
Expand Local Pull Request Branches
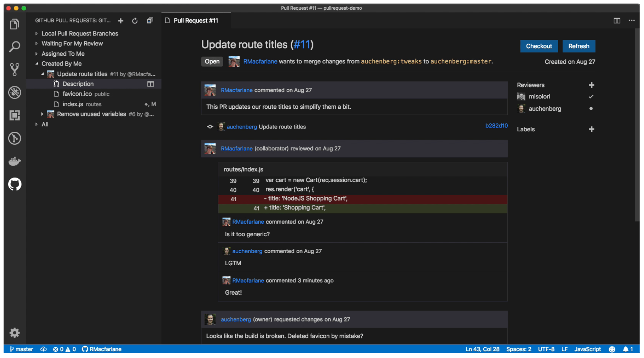point(80,34)
